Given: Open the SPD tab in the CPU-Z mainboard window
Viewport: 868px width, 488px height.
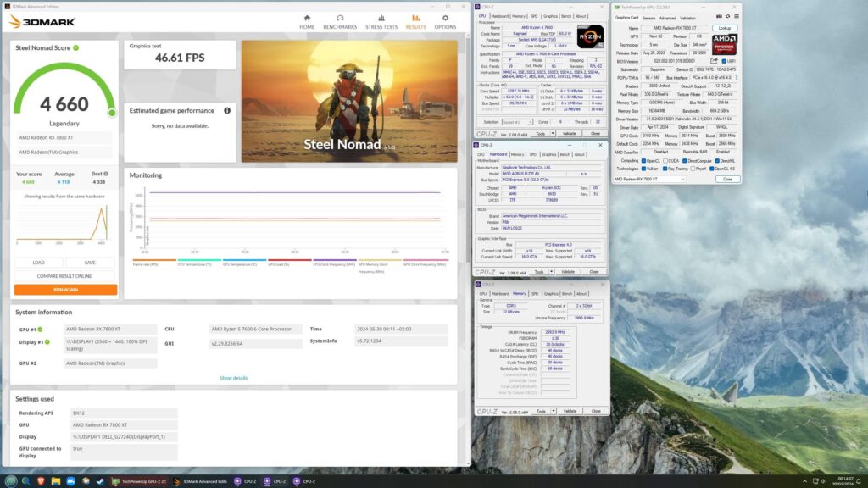Looking at the screenshot, I should tap(533, 154).
